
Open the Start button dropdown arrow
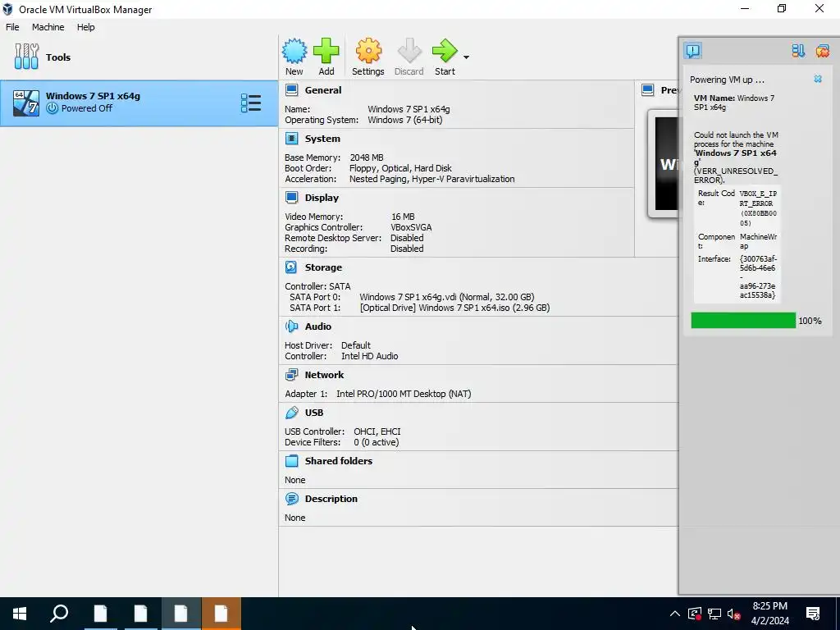466,57
